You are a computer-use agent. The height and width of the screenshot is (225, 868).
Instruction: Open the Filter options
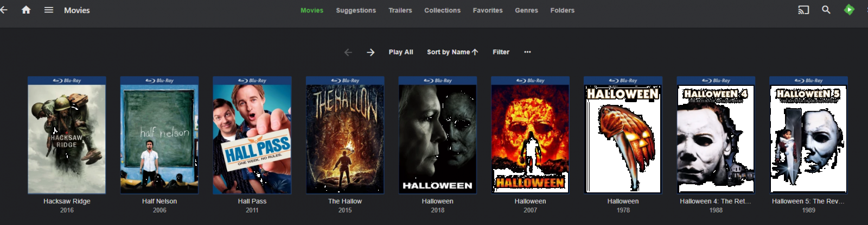coord(501,52)
